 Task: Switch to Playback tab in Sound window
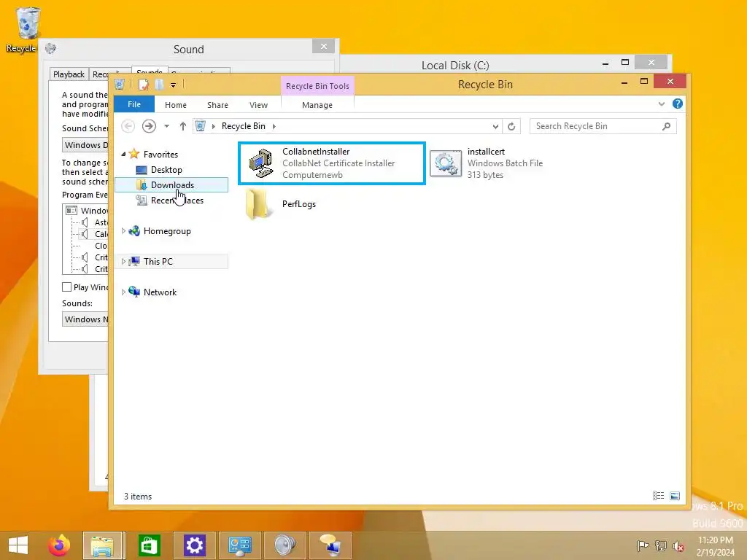69,74
